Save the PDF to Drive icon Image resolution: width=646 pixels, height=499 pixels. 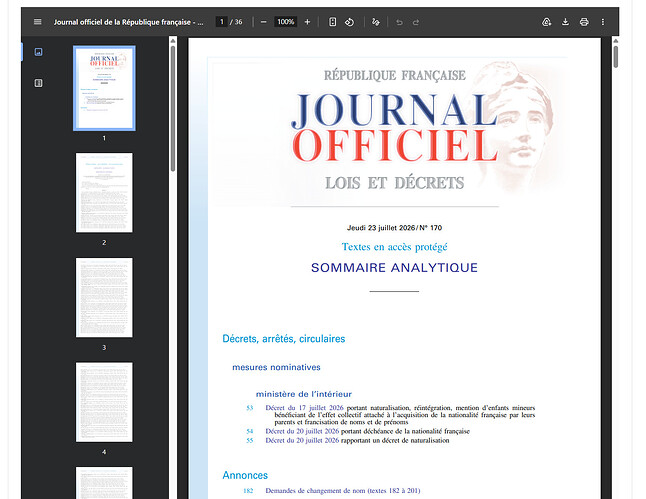546,22
